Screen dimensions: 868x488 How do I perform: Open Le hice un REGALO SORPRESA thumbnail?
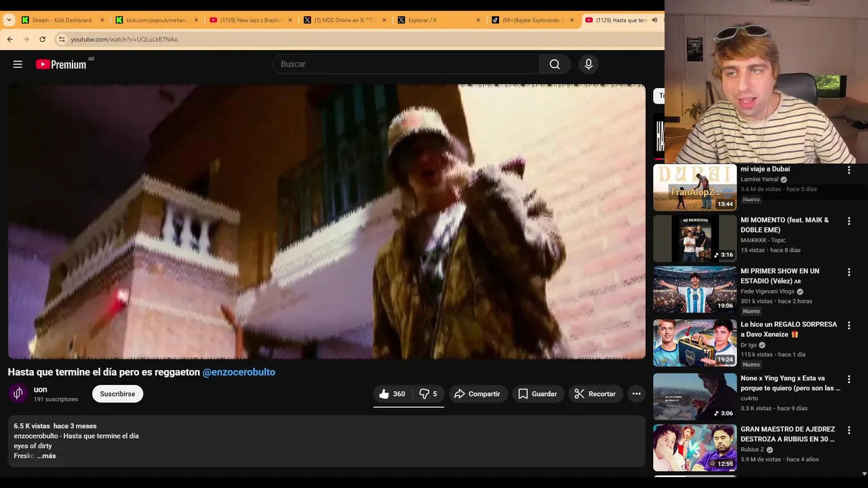pyautogui.click(x=694, y=343)
